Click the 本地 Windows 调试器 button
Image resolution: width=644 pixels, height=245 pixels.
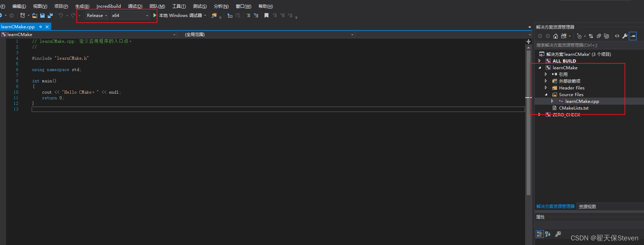[180, 16]
